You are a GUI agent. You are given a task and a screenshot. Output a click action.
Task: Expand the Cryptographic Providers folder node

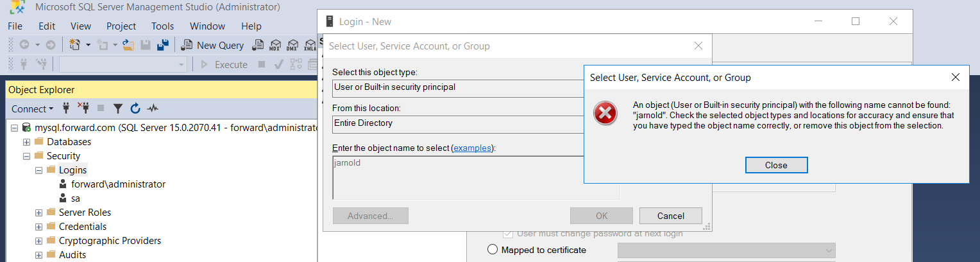point(38,241)
